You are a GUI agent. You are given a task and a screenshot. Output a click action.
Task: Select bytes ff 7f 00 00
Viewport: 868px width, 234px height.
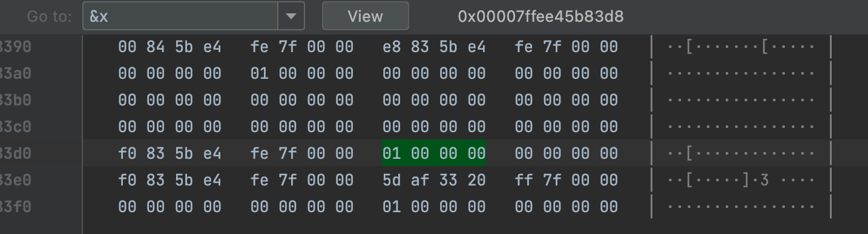567,180
